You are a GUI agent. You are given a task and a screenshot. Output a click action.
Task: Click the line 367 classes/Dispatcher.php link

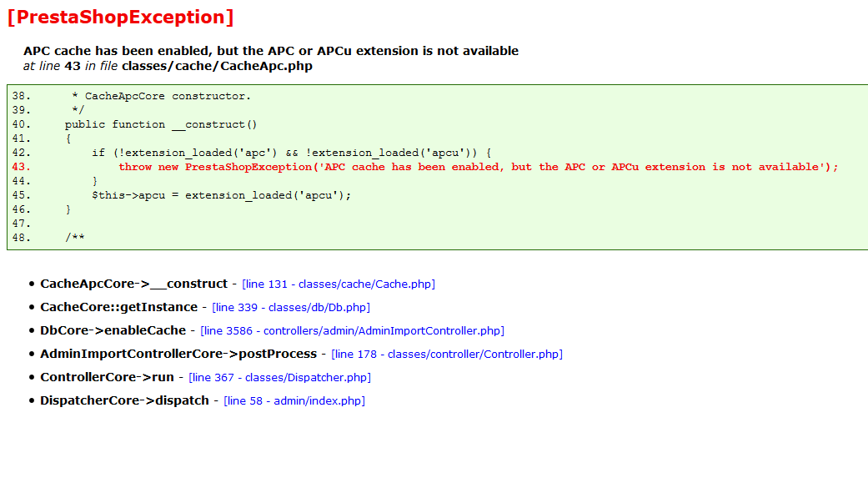tap(279, 378)
